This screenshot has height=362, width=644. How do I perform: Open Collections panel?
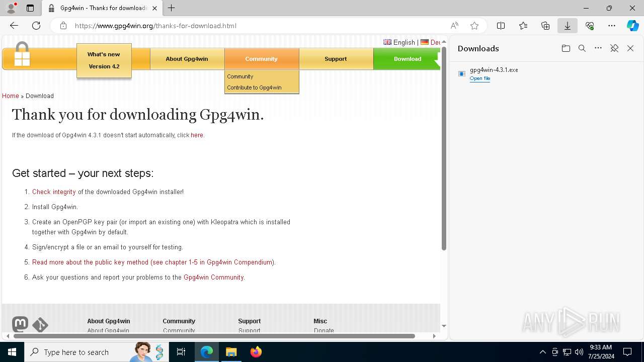(x=545, y=26)
